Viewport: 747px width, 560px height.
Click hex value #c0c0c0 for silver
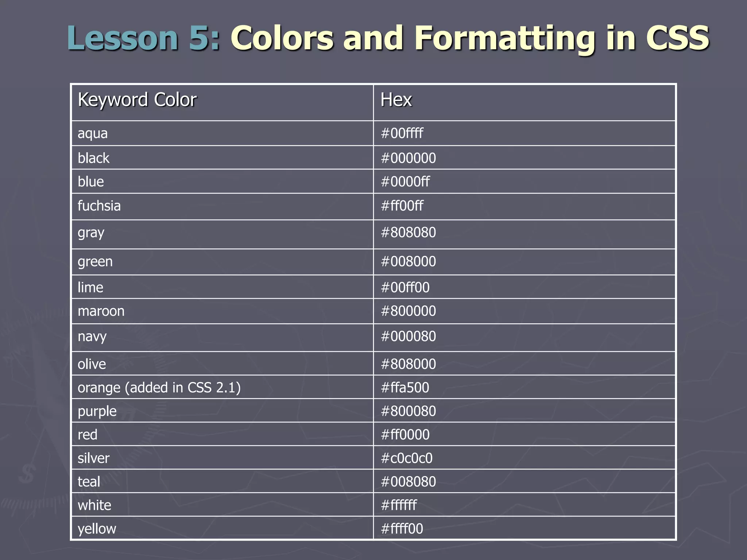pyautogui.click(x=406, y=458)
